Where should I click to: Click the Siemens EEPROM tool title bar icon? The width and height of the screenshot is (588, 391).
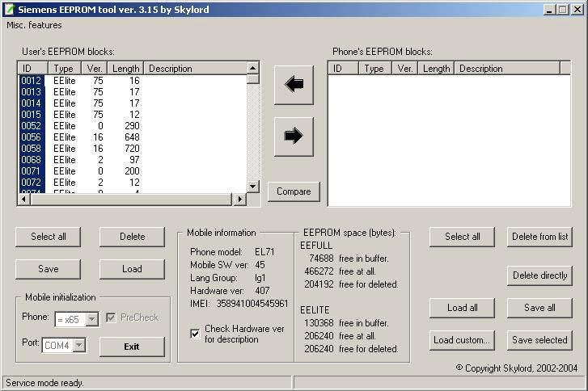pos(9,9)
